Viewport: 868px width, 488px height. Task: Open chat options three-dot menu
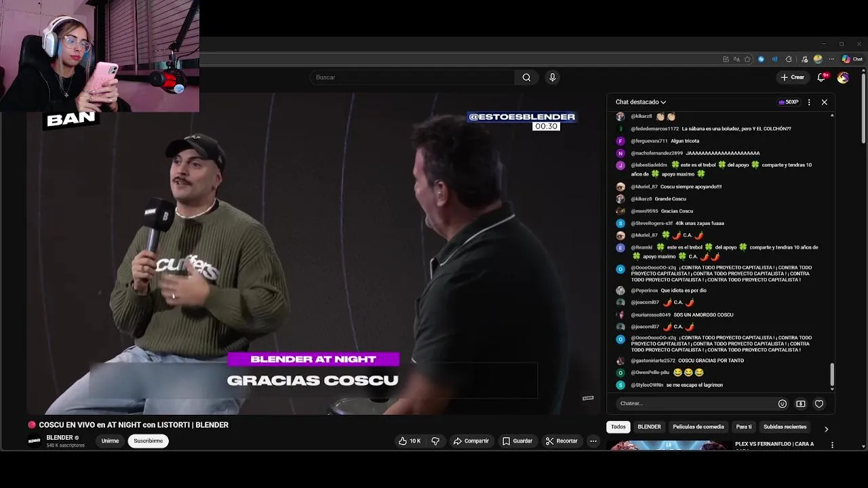click(x=809, y=102)
